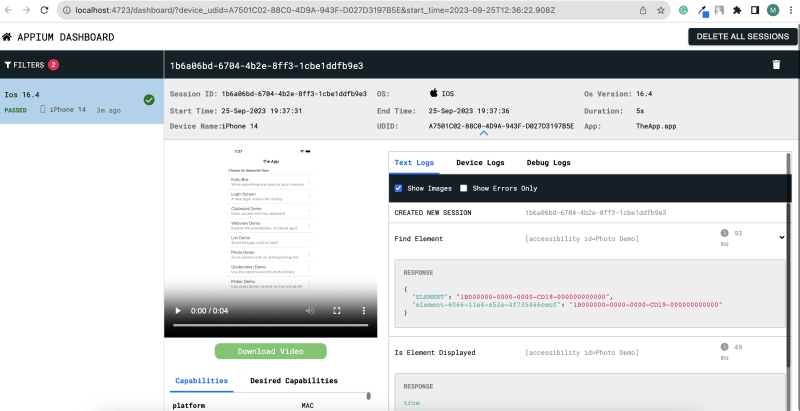Open the Chrome three-dot menu
This screenshot has height=411, width=800.
[790, 10]
